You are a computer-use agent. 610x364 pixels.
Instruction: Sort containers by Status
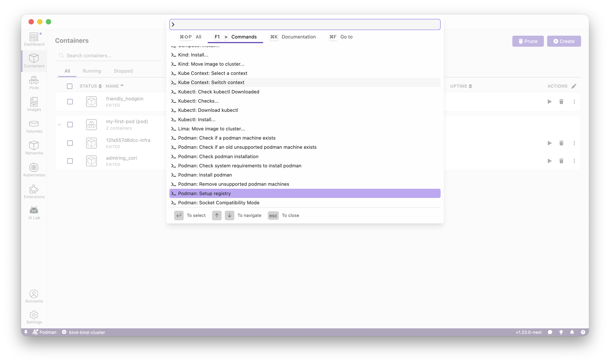click(90, 86)
